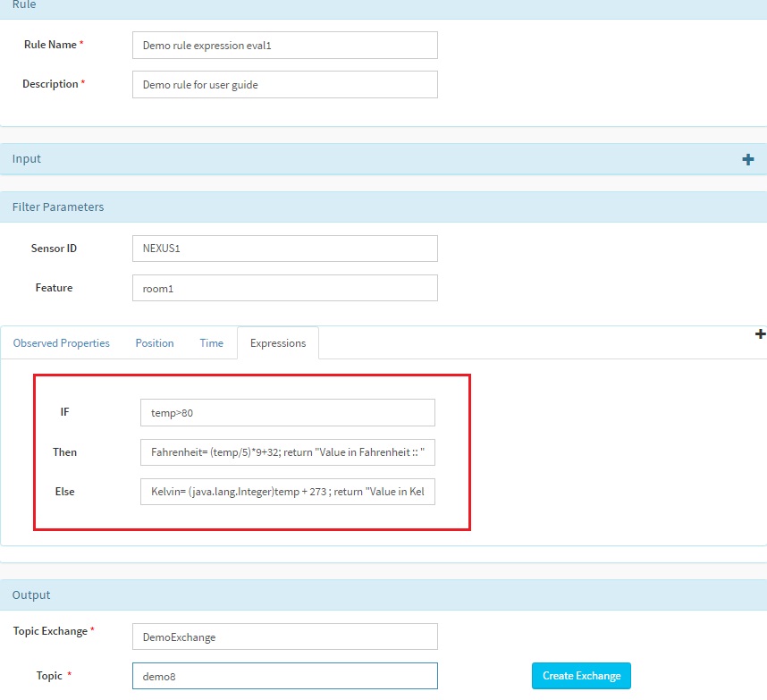Edit the IF condition temp>80 field
The height and width of the screenshot is (700, 767).
[x=288, y=413]
